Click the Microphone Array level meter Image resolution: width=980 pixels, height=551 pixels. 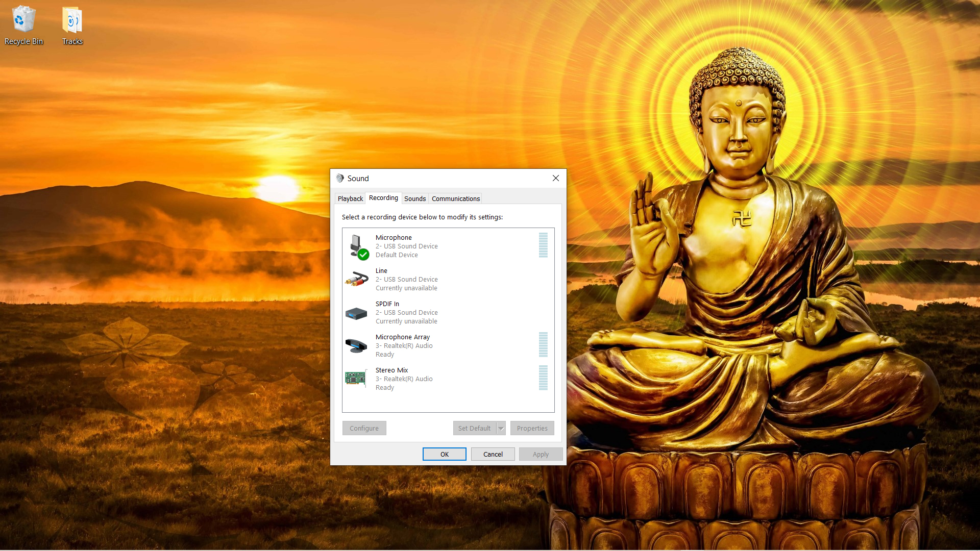coord(543,345)
